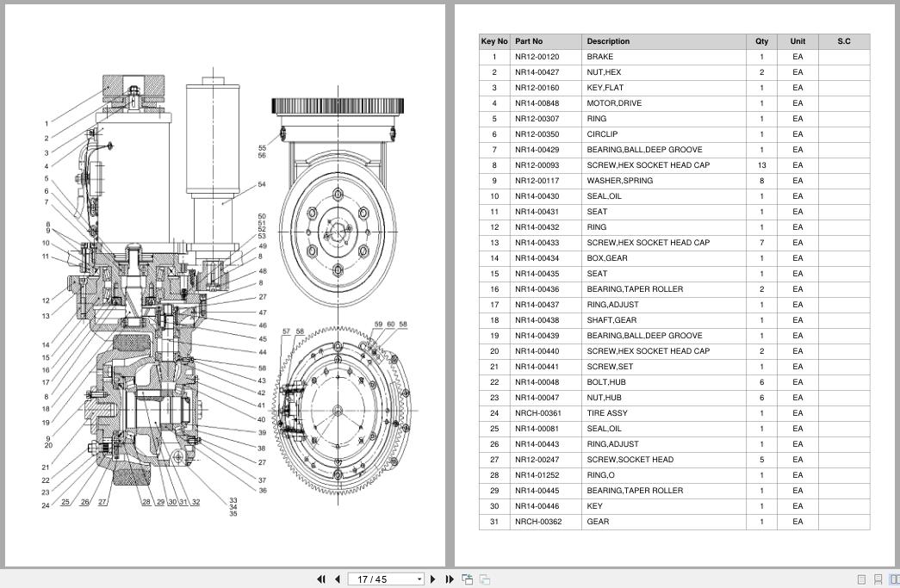Image resolution: width=900 pixels, height=588 pixels.
Task: Click the NUT,HUB description
Action: coord(604,398)
